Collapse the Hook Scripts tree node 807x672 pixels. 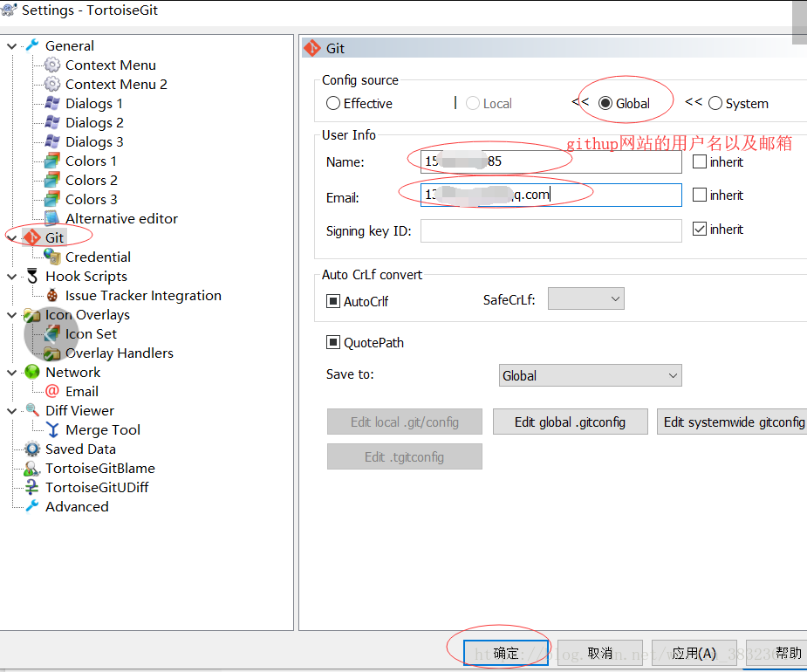click(x=11, y=277)
